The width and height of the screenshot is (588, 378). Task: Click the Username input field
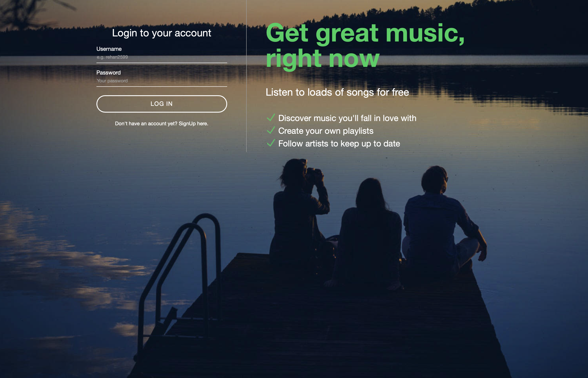(162, 57)
